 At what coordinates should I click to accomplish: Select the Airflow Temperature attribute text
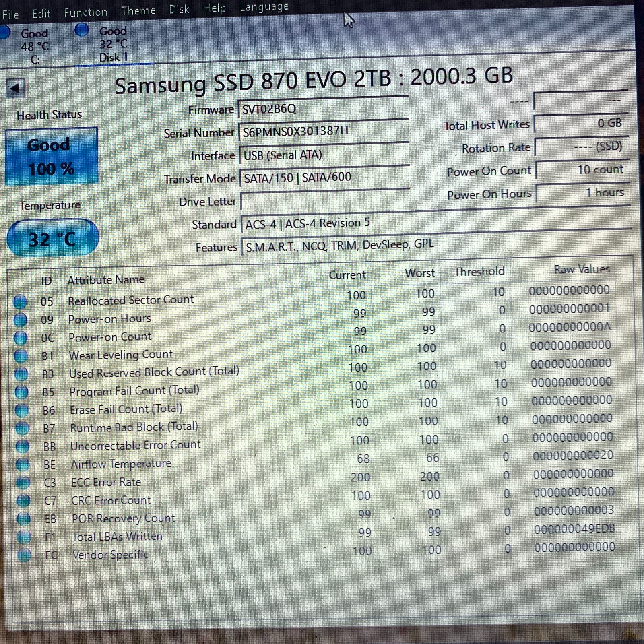point(121,464)
